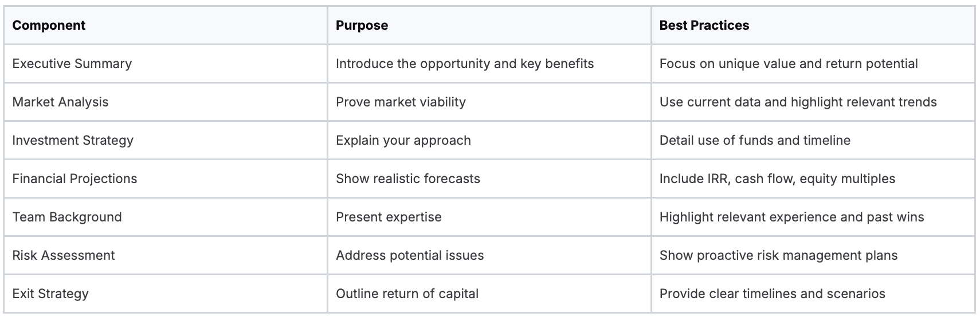Select the Market Analysis cell
This screenshot has width=980, height=317.
point(60,102)
